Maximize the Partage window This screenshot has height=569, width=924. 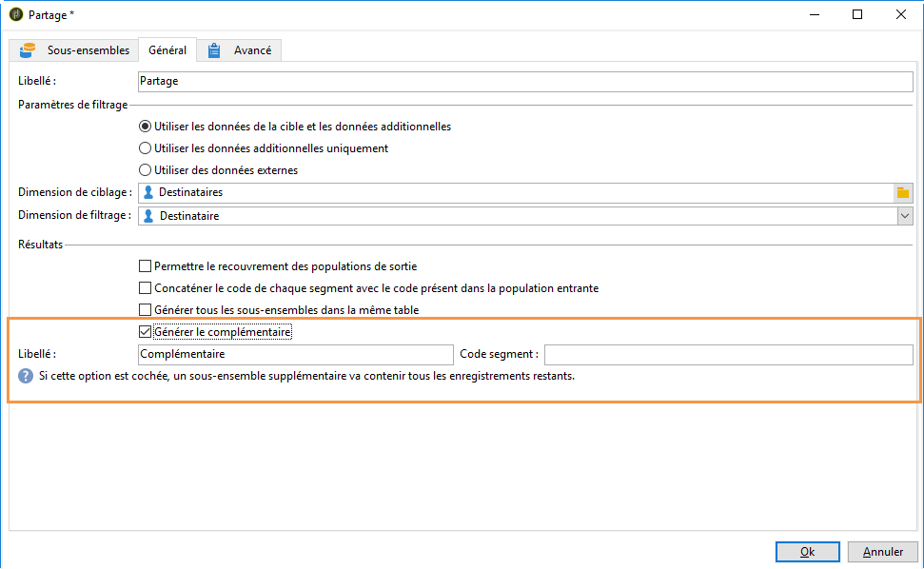[x=857, y=14]
